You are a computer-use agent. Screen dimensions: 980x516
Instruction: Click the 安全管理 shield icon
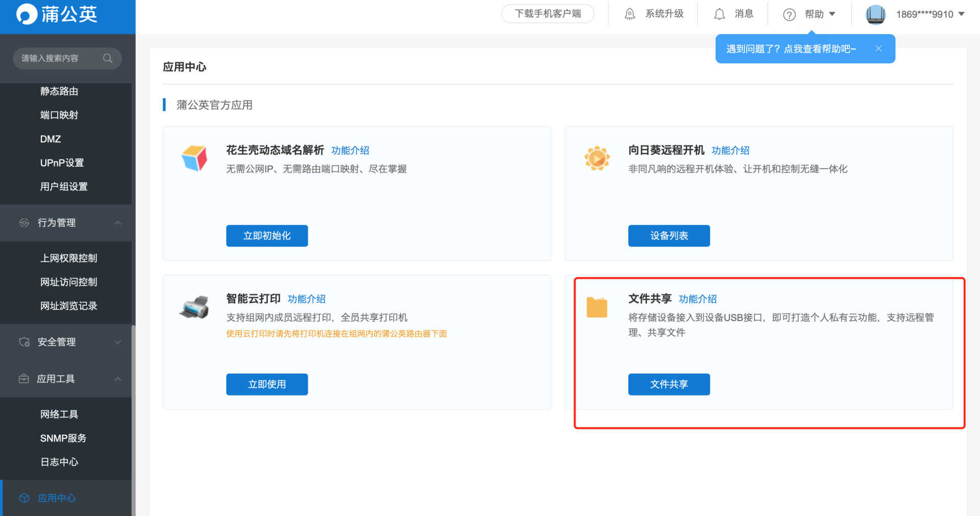[x=24, y=342]
